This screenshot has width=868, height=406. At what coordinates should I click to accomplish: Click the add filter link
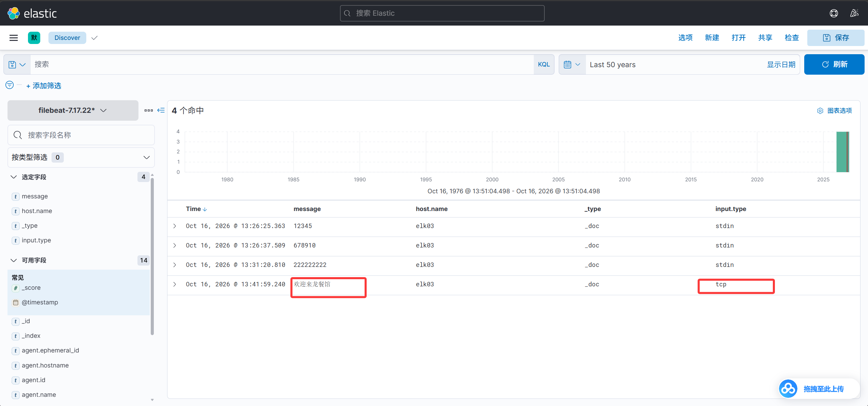44,86
